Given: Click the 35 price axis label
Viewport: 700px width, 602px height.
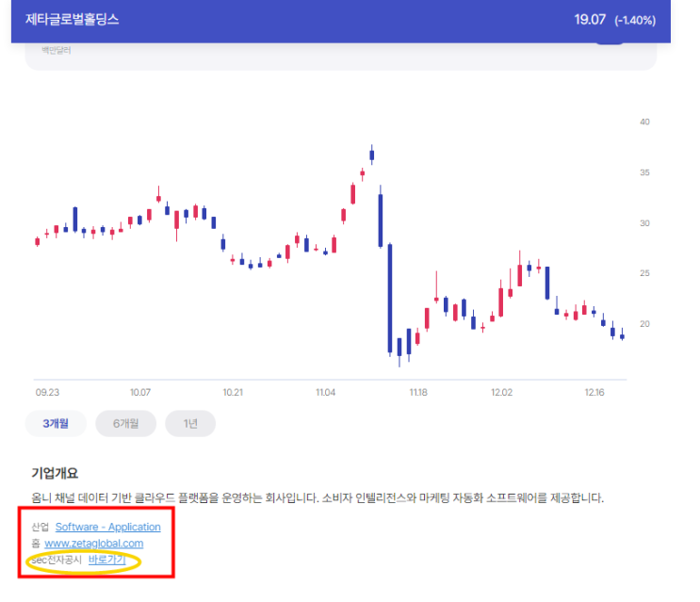Looking at the screenshot, I should [644, 172].
